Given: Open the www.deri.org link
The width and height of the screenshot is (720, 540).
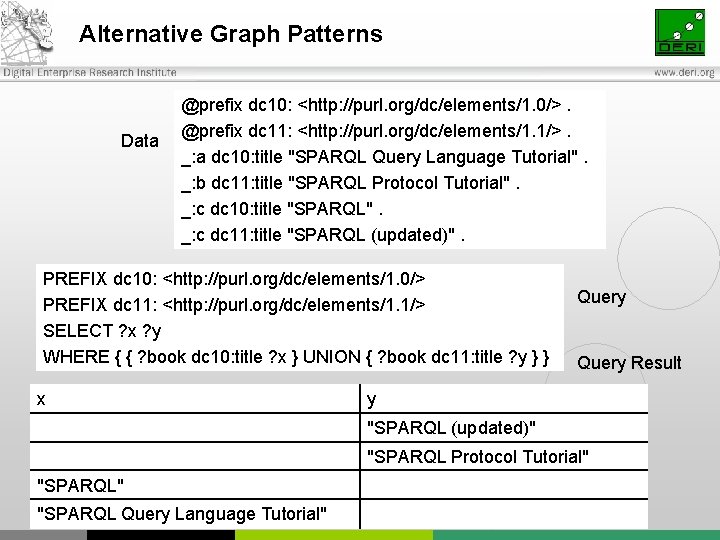Looking at the screenshot, I should (x=684, y=73).
